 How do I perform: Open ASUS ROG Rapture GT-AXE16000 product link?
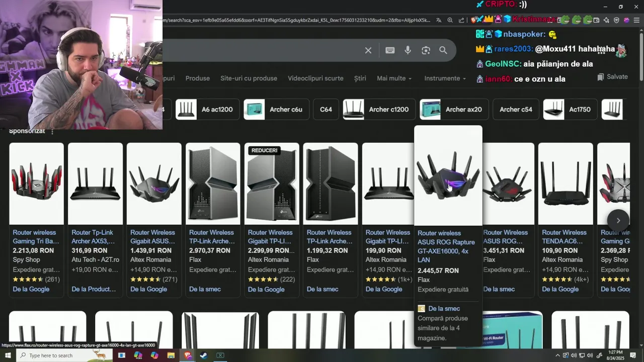pyautogui.click(x=446, y=246)
